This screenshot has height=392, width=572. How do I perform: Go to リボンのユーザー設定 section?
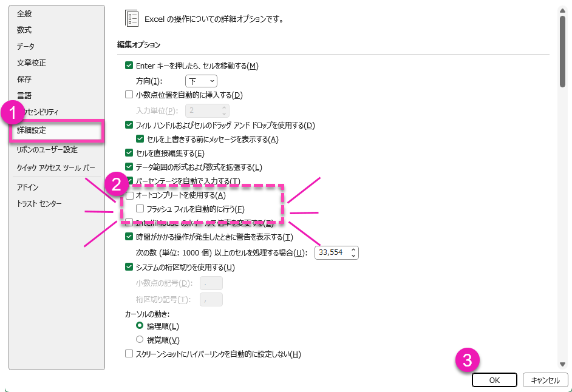click(x=47, y=150)
